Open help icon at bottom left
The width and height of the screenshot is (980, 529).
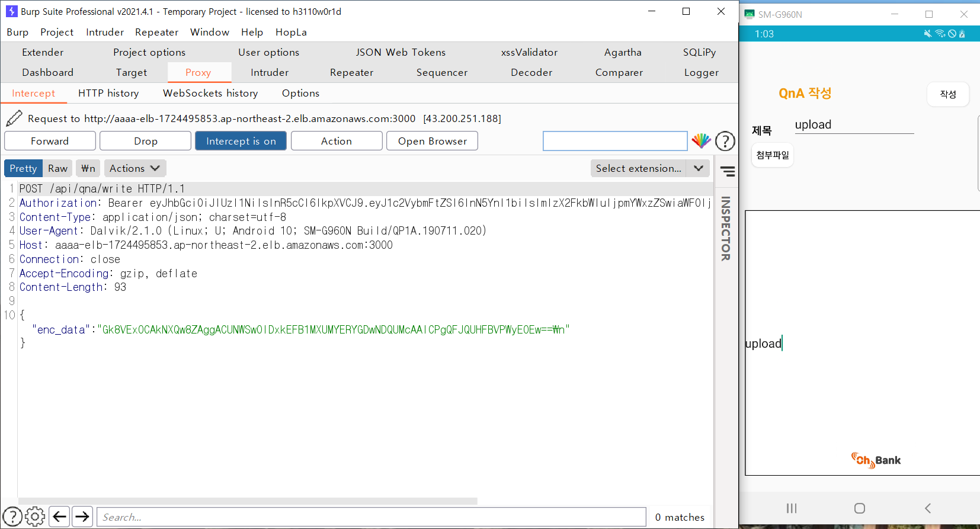pos(12,517)
